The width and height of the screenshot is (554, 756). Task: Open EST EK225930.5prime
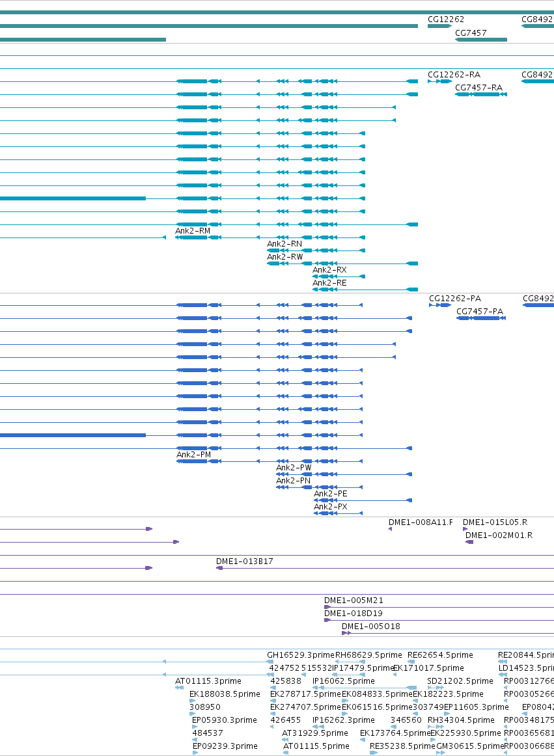[x=465, y=733]
